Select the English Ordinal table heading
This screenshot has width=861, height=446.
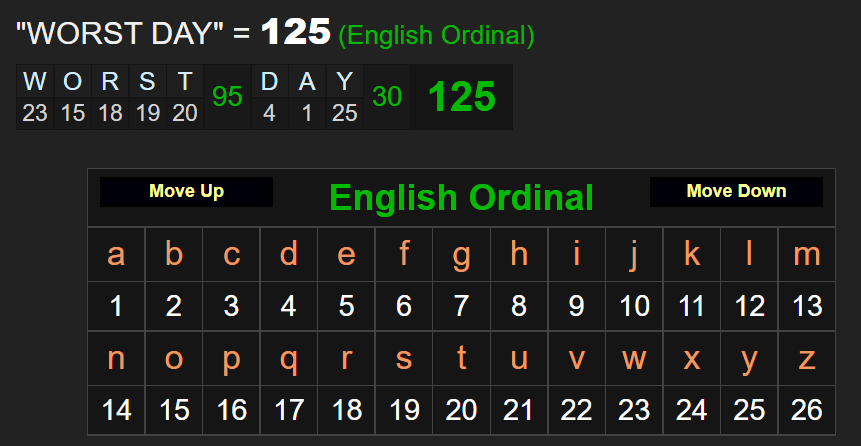click(461, 197)
